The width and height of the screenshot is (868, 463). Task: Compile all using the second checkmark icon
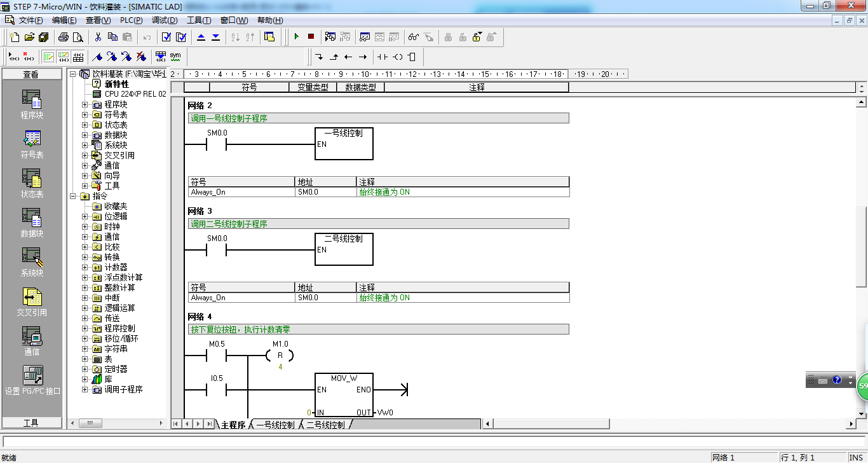pos(181,37)
